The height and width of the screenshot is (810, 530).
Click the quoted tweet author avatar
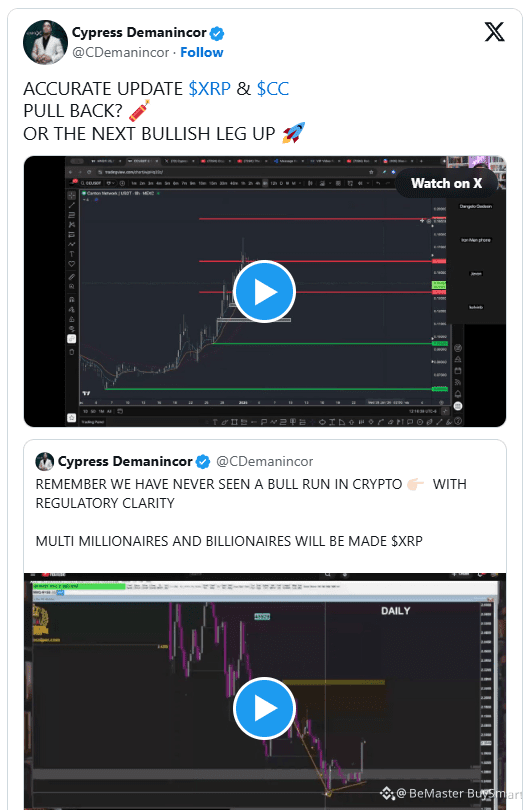tap(44, 461)
